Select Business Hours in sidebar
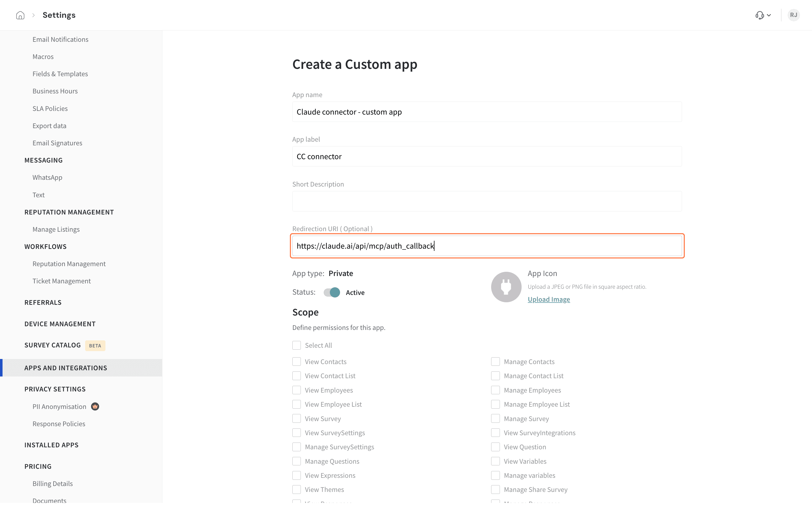Image resolution: width=812 pixels, height=508 pixels. pyautogui.click(x=55, y=91)
